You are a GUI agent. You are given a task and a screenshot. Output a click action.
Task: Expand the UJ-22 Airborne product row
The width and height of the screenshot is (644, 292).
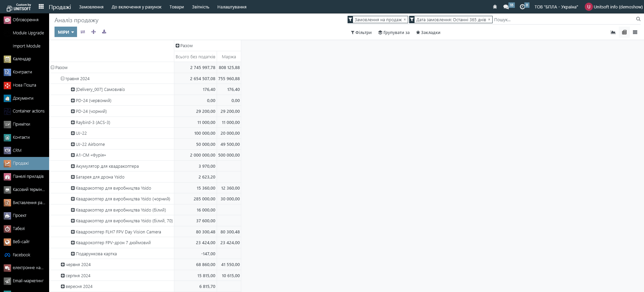coord(73,144)
